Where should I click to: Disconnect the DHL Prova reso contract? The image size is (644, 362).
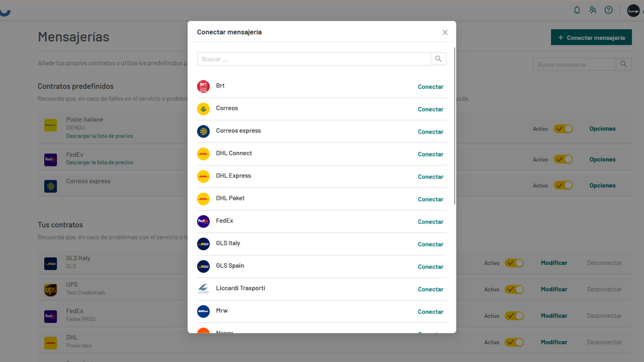click(x=604, y=342)
